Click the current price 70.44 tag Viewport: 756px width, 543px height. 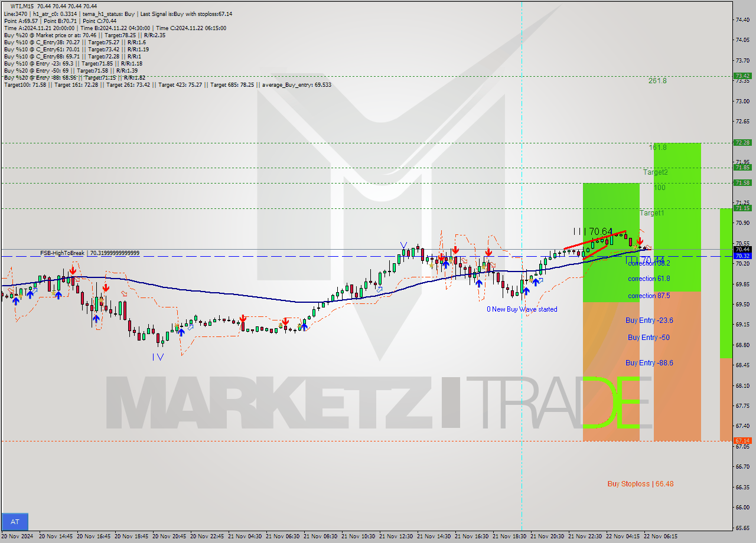point(742,250)
